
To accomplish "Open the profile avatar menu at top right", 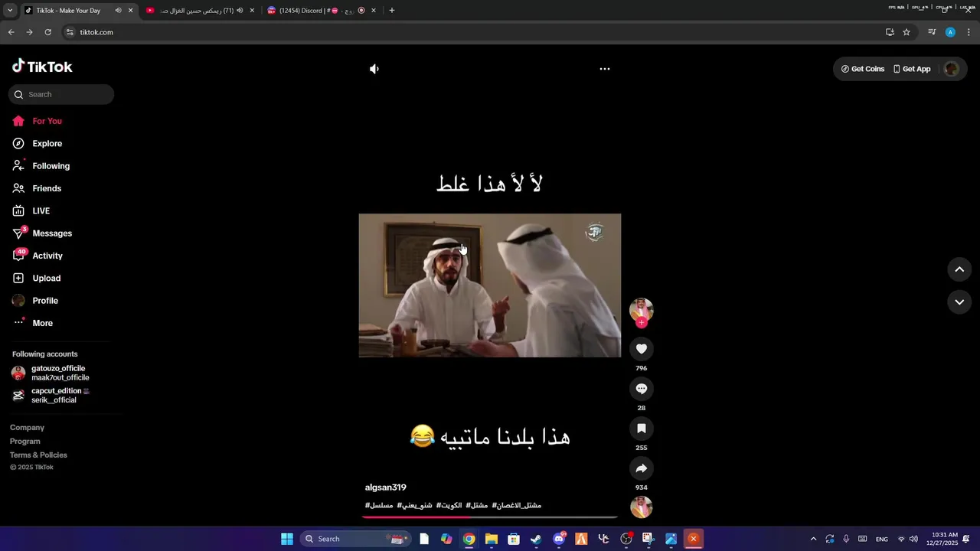I will 951,69.
